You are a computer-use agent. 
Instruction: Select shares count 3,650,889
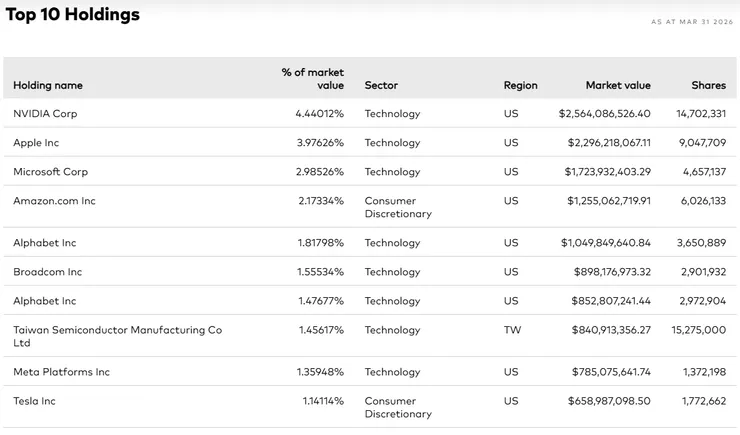701,243
